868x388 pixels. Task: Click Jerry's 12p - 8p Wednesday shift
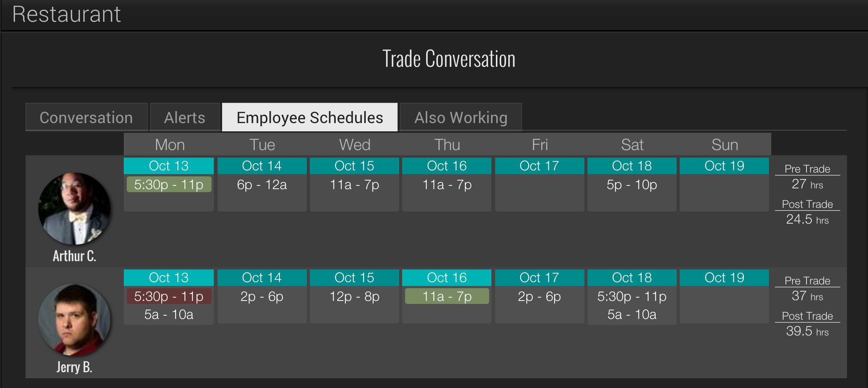(x=354, y=296)
